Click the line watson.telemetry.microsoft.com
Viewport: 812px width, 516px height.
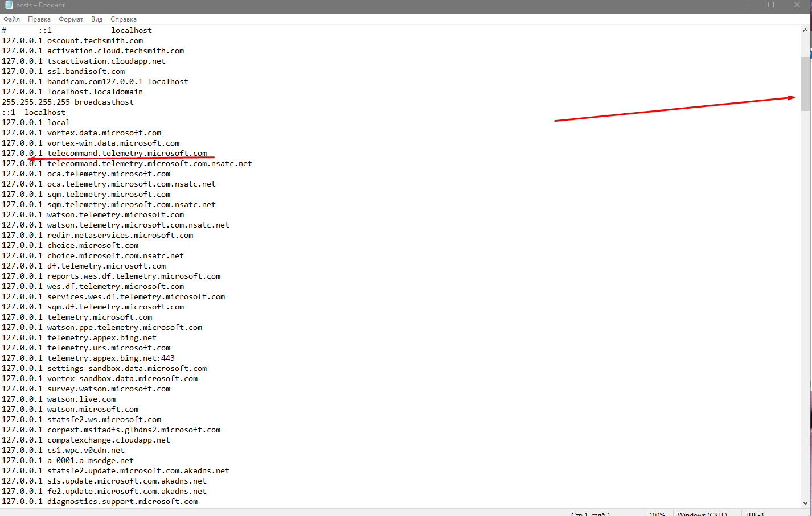pyautogui.click(x=93, y=215)
